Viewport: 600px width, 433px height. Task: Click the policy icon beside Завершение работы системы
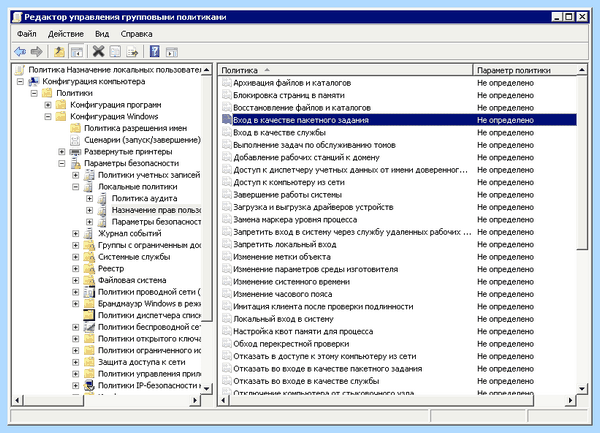(x=227, y=195)
